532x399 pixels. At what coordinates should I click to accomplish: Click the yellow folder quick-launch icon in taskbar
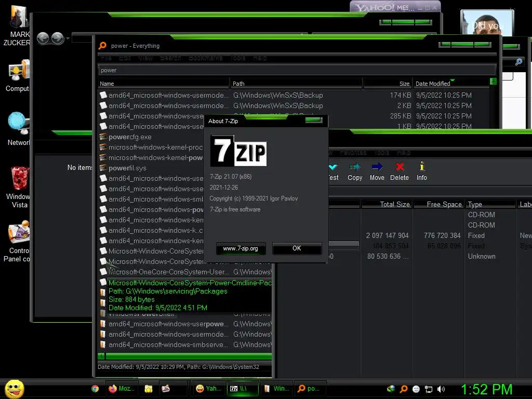(148, 389)
